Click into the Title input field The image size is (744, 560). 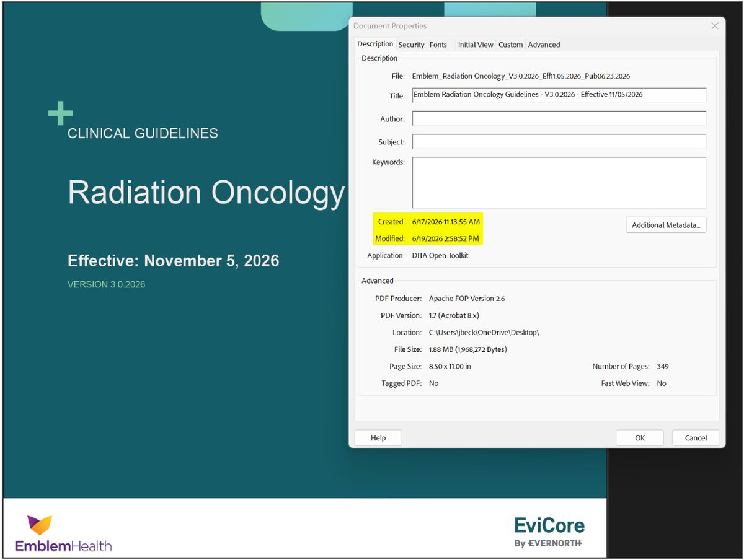(559, 95)
